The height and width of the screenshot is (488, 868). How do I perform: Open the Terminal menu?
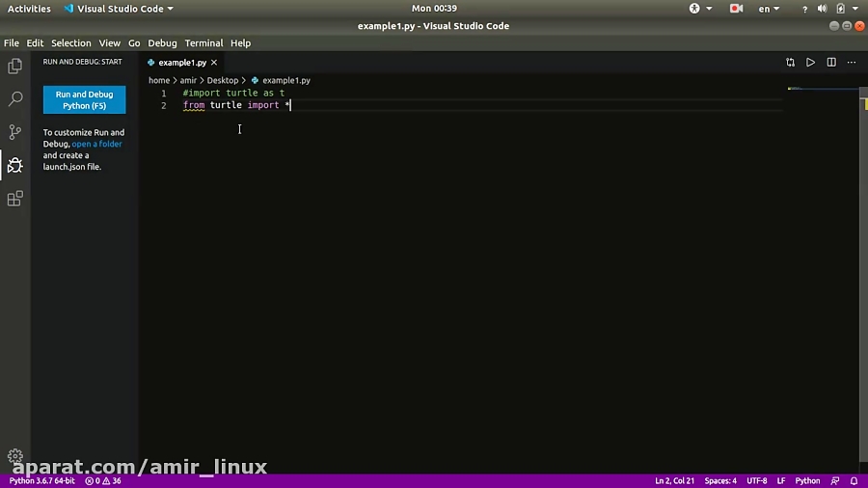click(x=203, y=43)
